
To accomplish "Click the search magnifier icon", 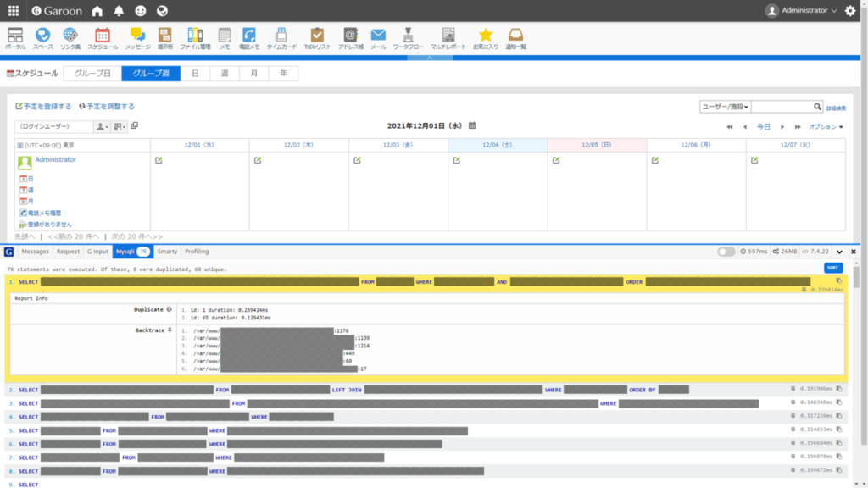I will pyautogui.click(x=817, y=106).
